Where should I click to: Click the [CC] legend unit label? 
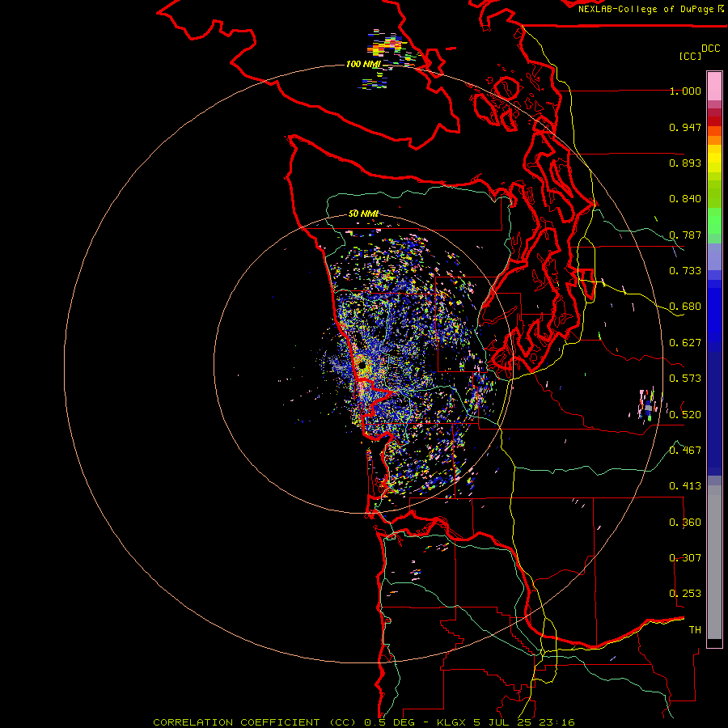tap(690, 56)
